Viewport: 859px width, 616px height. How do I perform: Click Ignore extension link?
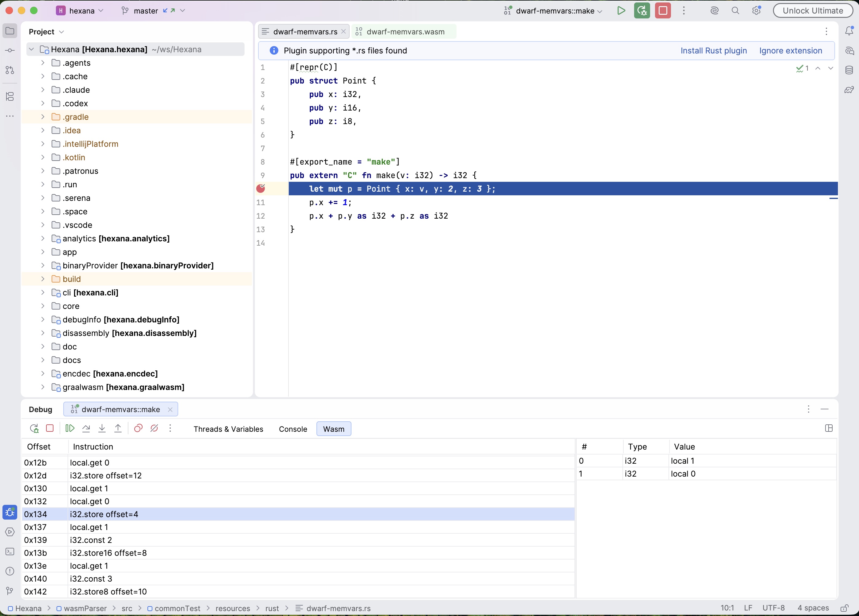790,50
